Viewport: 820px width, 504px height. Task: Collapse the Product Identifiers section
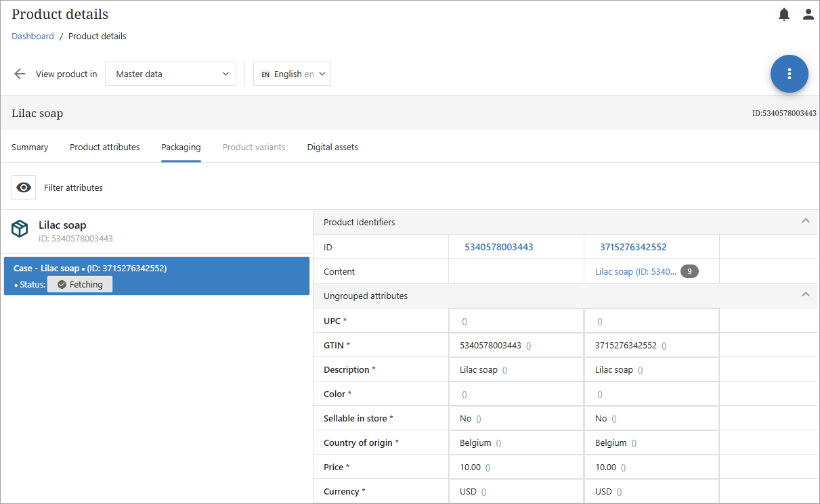click(x=805, y=221)
